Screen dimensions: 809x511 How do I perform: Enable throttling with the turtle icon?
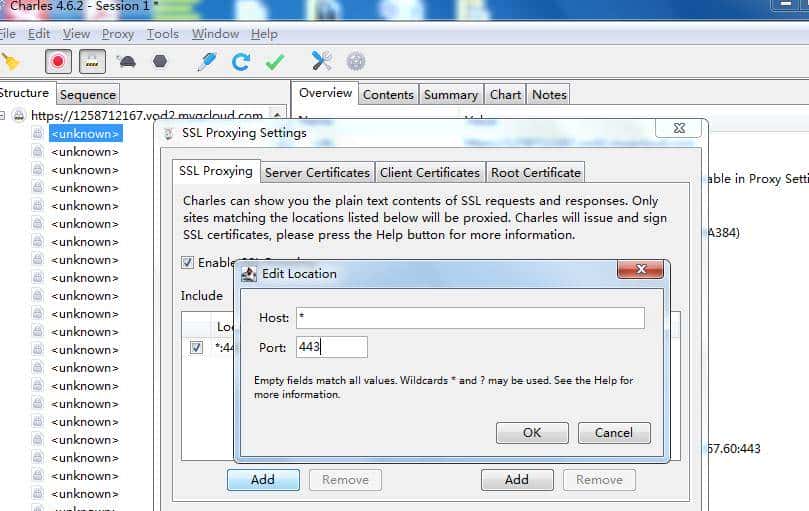pyautogui.click(x=127, y=62)
